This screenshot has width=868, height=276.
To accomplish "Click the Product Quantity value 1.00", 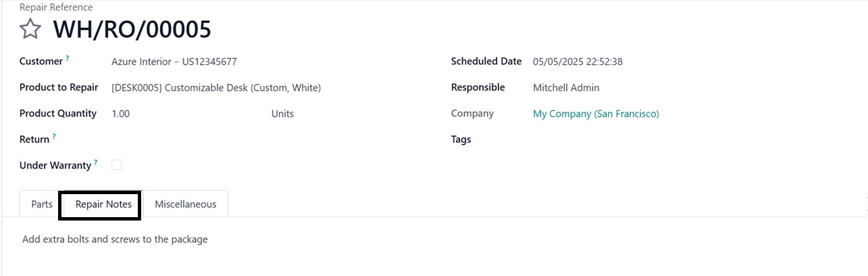I will click(121, 114).
